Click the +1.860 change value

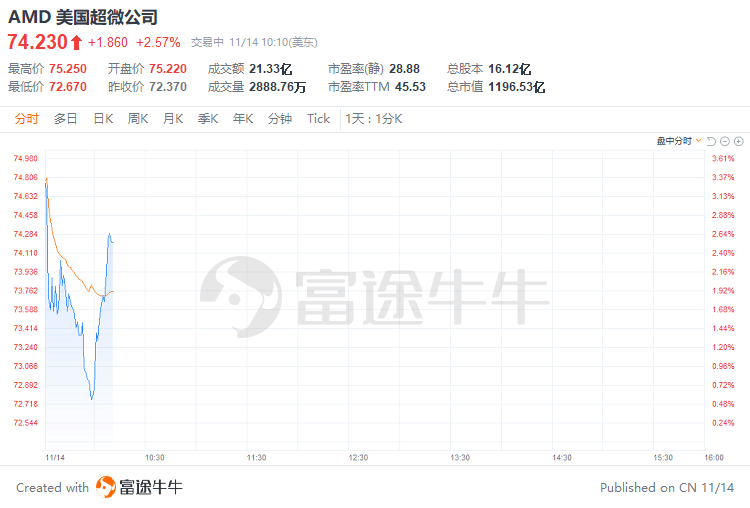(x=108, y=43)
